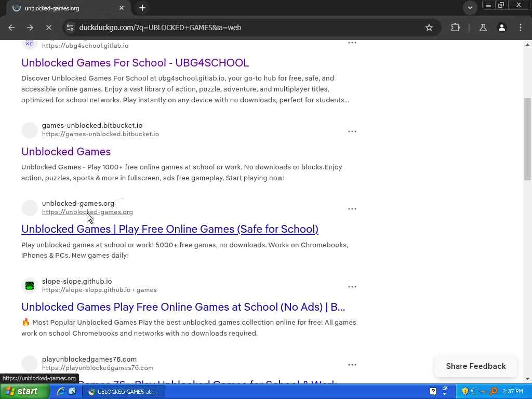Click the scrollbar up arrow
Viewport: 532px width, 399px height.
pyautogui.click(x=527, y=45)
